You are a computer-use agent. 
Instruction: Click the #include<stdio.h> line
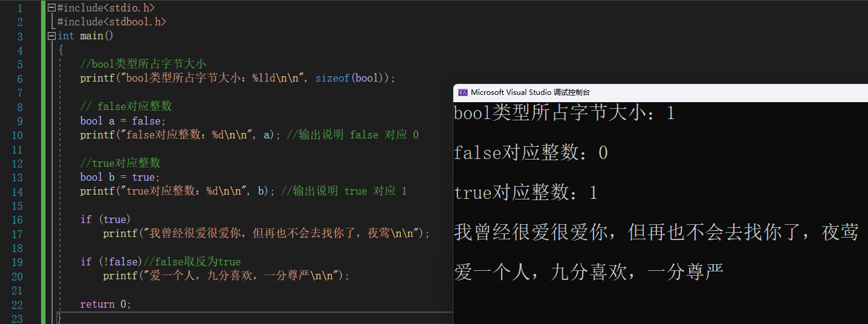pos(106,8)
